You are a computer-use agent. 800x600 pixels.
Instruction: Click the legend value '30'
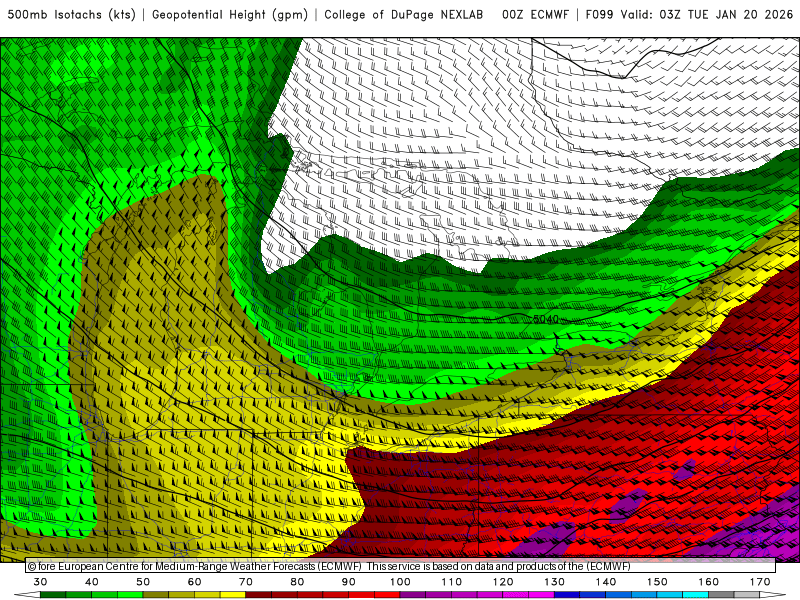pyautogui.click(x=40, y=582)
